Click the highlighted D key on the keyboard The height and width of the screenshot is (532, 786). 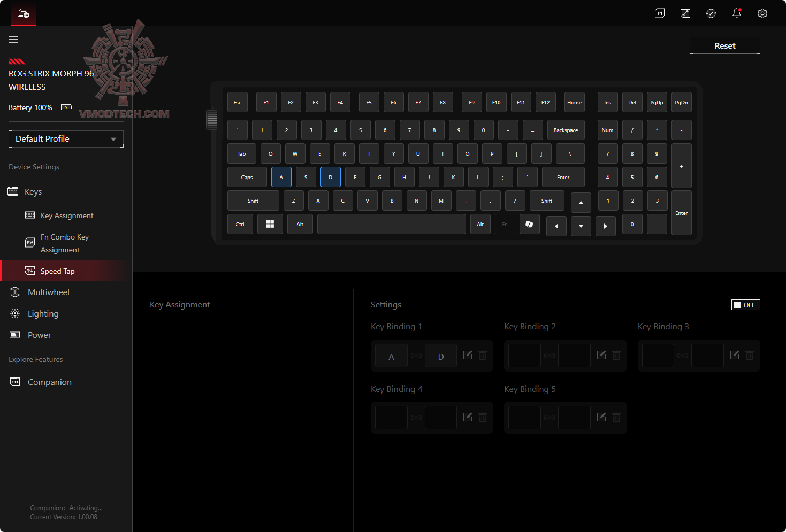(x=331, y=177)
